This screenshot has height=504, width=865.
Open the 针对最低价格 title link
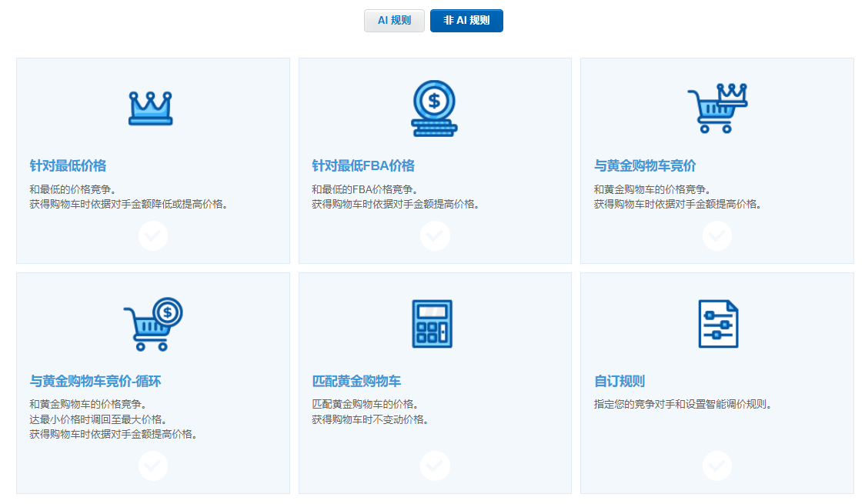coord(68,165)
